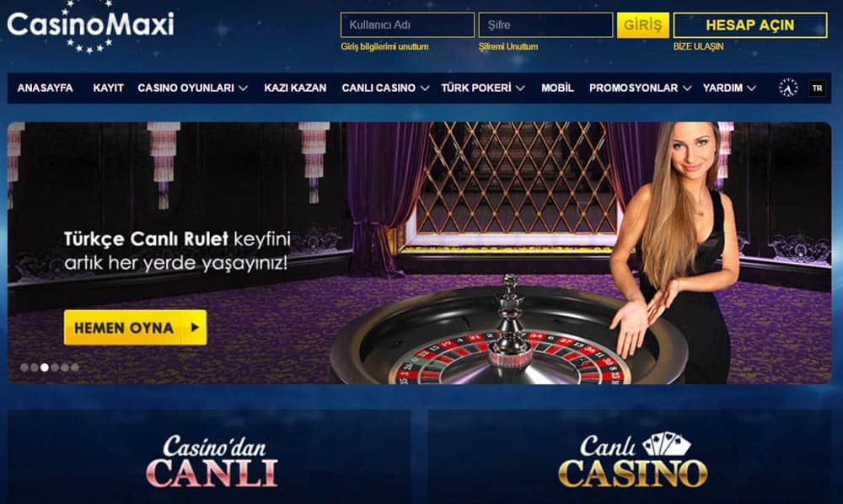The image size is (843, 504).
Task: Click the Şifremi Unuttum link
Action: pos(508,46)
